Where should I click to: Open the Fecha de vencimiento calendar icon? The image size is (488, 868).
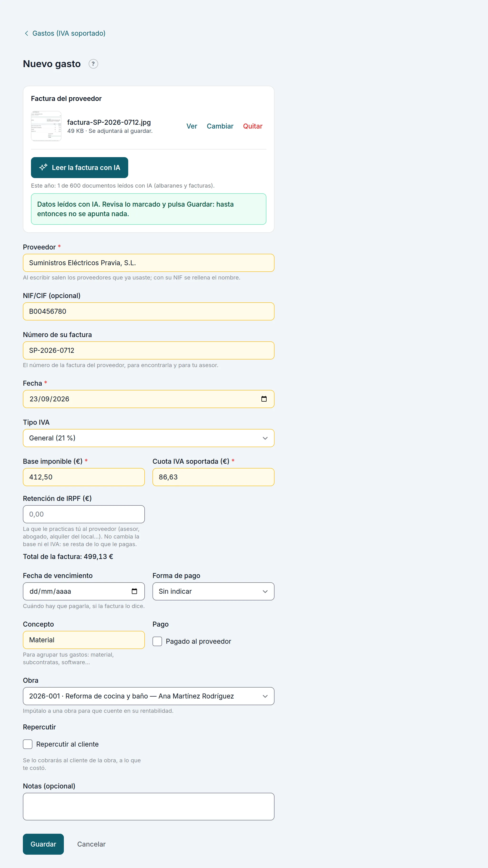(134, 591)
